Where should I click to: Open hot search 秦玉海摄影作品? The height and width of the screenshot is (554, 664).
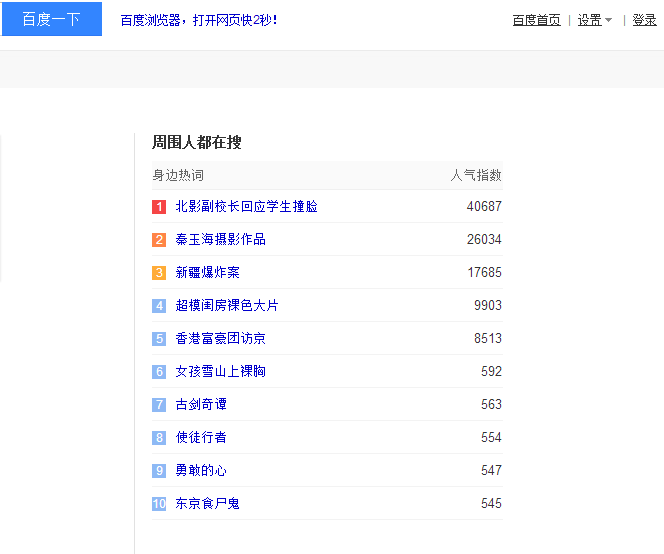click(x=221, y=239)
